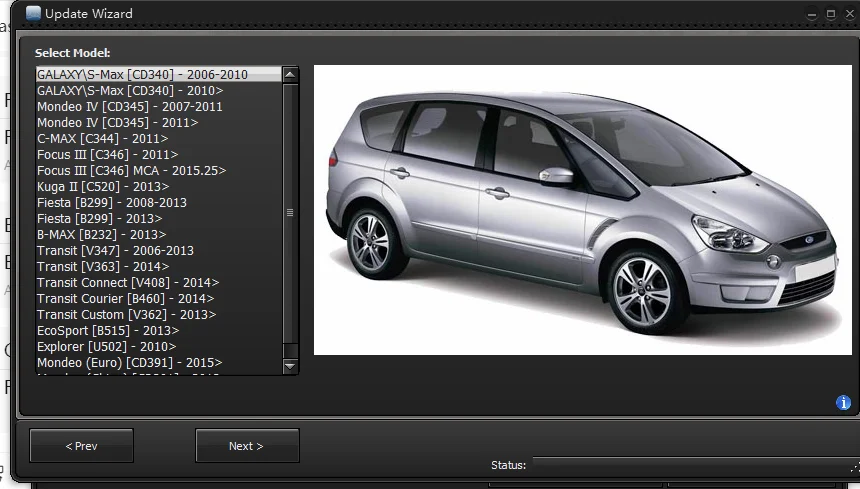The image size is (860, 489).
Task: Proceed with the Next button
Action: tap(247, 446)
